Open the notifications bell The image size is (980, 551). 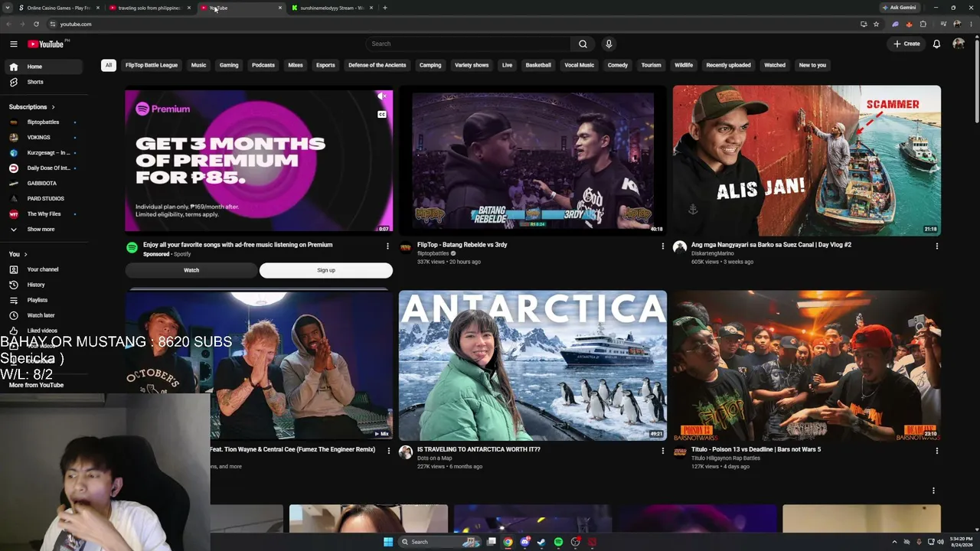coord(936,44)
